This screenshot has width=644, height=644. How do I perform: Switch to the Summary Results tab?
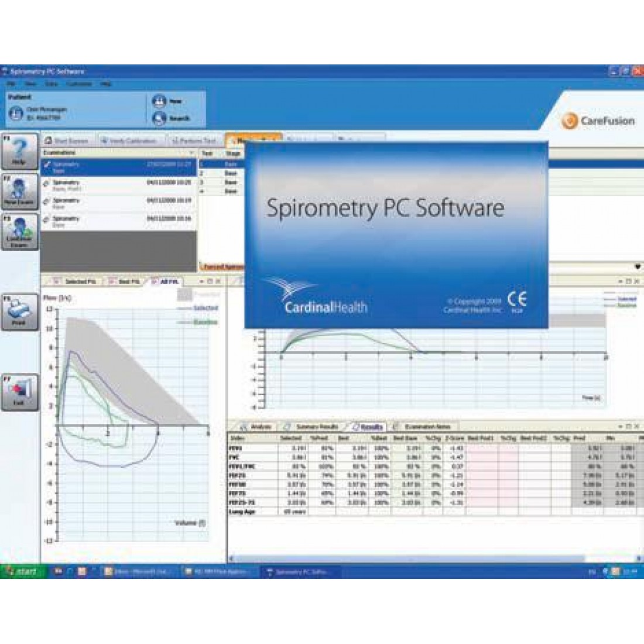tap(316, 427)
